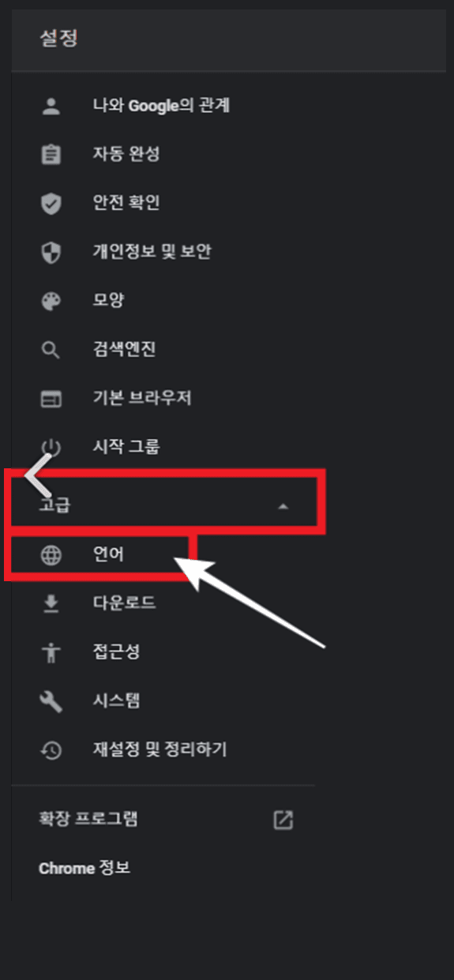Select the accessibility figure icon for 접근성
The height and width of the screenshot is (980, 454).
[x=51, y=653]
